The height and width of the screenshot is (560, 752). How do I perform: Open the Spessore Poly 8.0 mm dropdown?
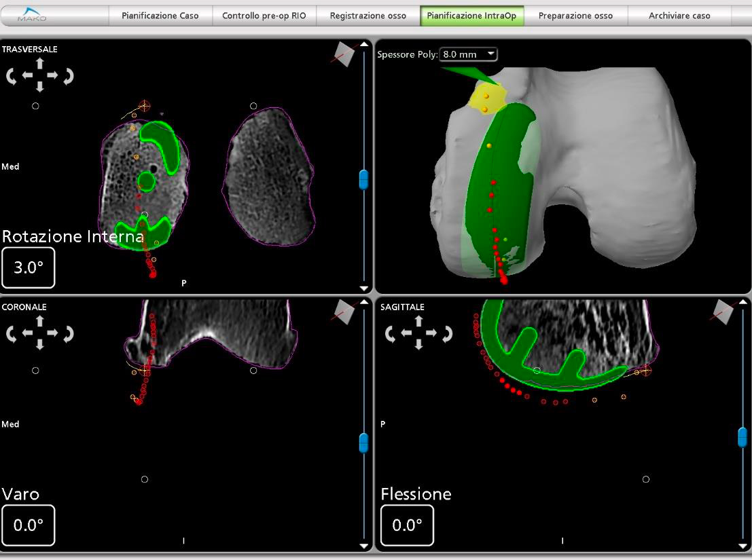[x=468, y=54]
